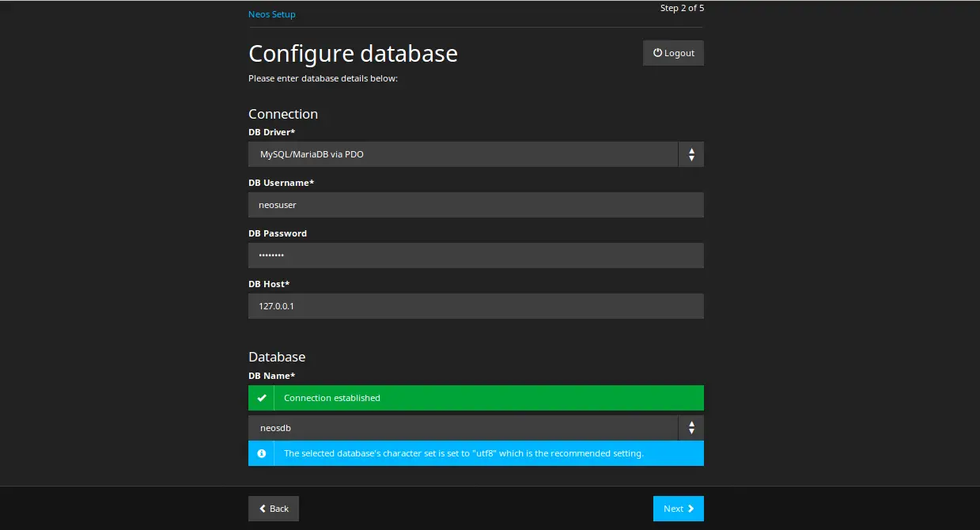Select the green checkmark icon beside Connection established

click(262, 398)
